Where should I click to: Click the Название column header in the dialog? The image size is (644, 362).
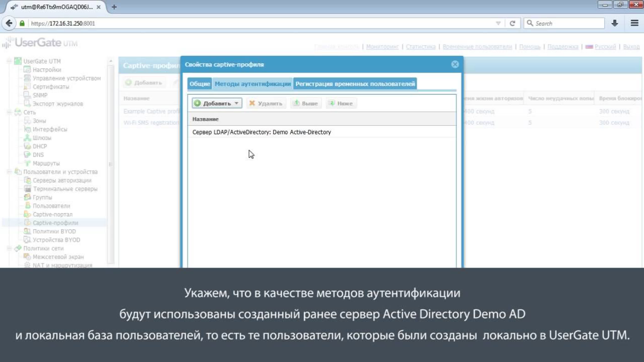click(x=322, y=119)
